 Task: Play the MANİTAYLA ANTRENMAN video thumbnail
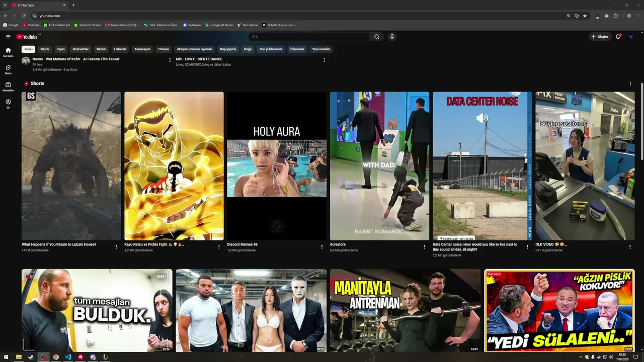pos(405,311)
